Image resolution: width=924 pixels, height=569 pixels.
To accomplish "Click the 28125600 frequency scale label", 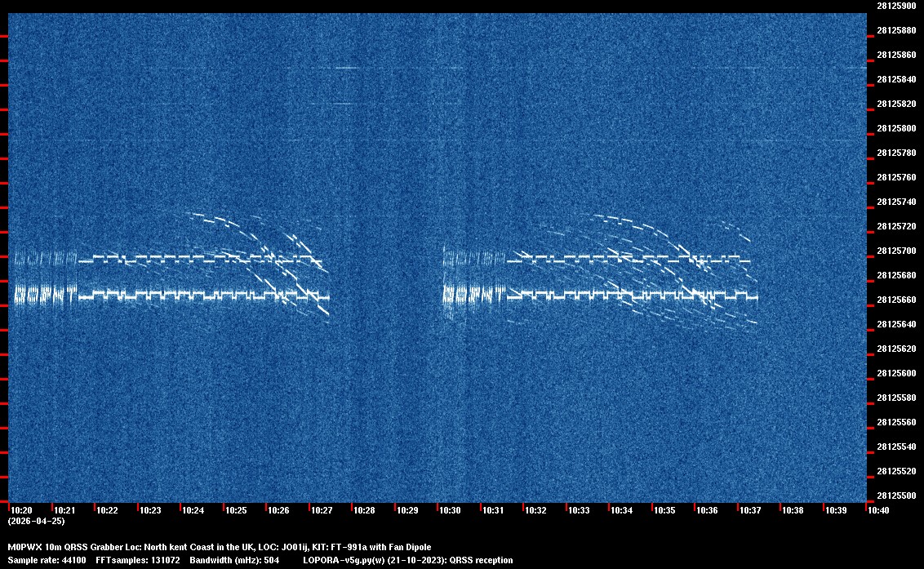I will coord(895,373).
